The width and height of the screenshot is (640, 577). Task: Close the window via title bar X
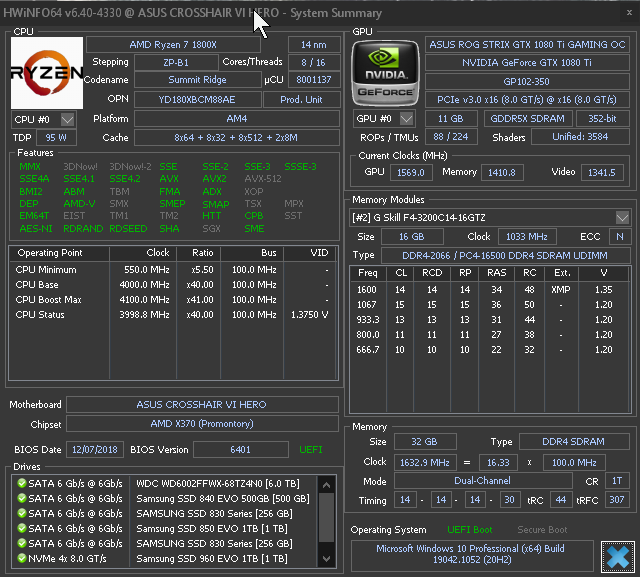click(x=629, y=13)
